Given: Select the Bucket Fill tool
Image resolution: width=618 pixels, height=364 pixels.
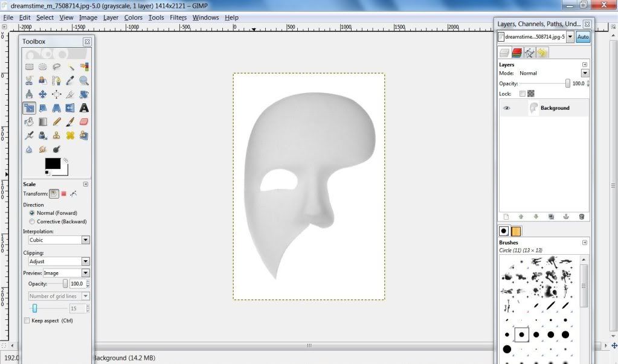Looking at the screenshot, I should (29, 122).
